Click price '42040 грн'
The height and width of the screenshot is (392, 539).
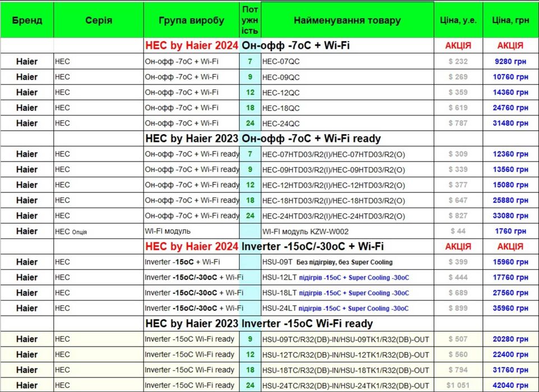[510, 385]
